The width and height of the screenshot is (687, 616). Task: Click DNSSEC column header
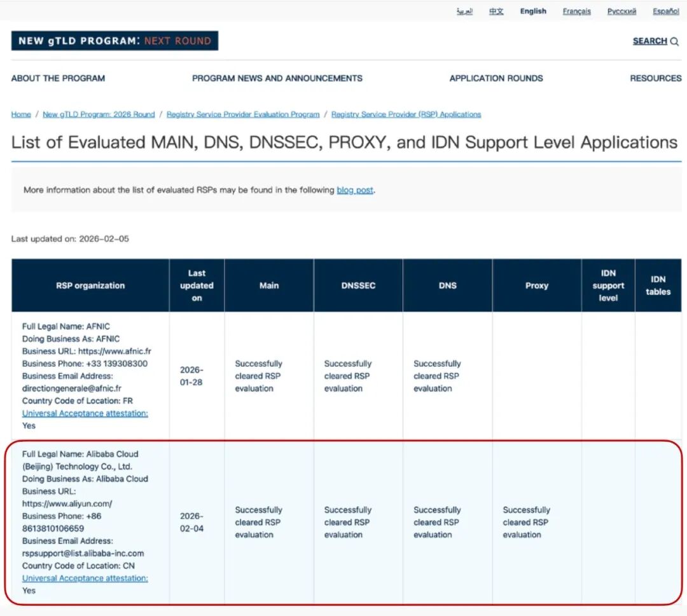[x=358, y=285]
